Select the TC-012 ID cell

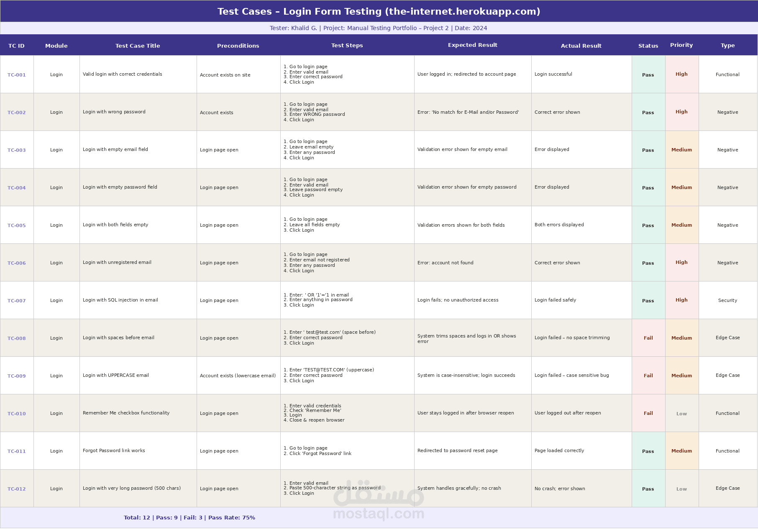[17, 489]
